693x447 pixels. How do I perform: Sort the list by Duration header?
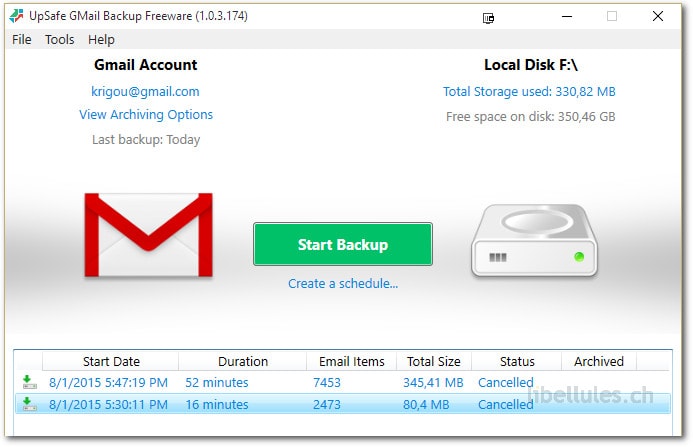pyautogui.click(x=243, y=361)
